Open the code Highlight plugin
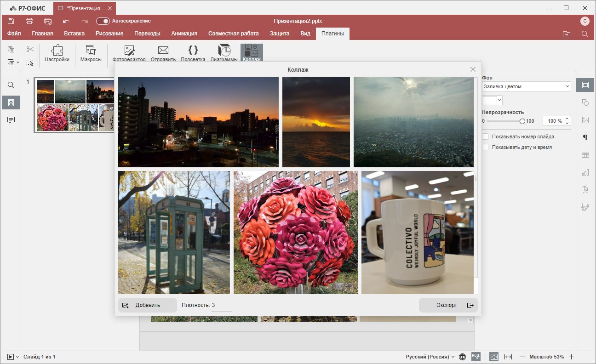Screen dimensions: 596x364 point(193,53)
